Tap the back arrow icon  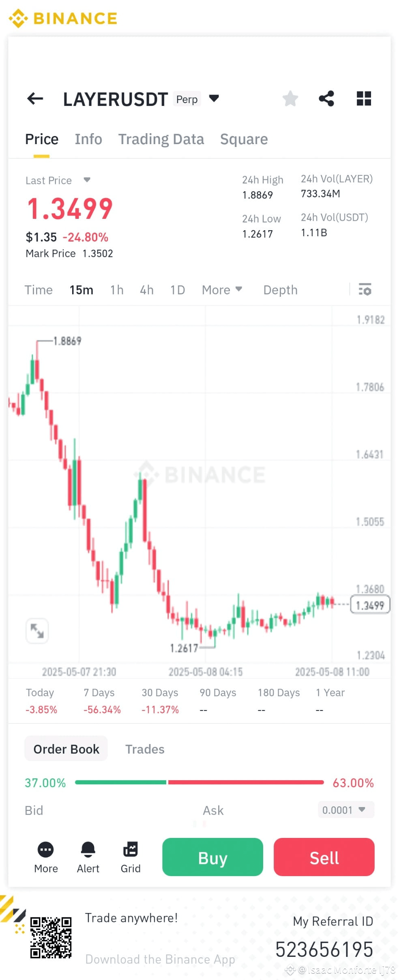point(35,99)
